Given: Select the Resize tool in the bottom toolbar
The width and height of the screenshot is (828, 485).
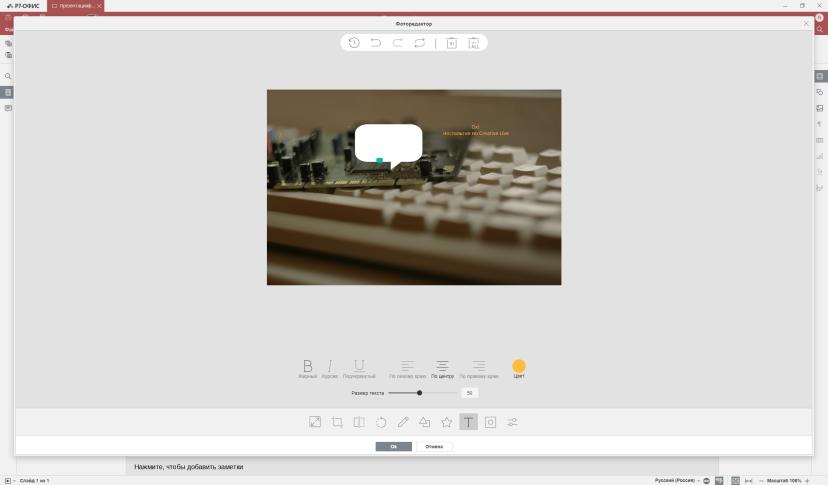Looking at the screenshot, I should pos(315,422).
